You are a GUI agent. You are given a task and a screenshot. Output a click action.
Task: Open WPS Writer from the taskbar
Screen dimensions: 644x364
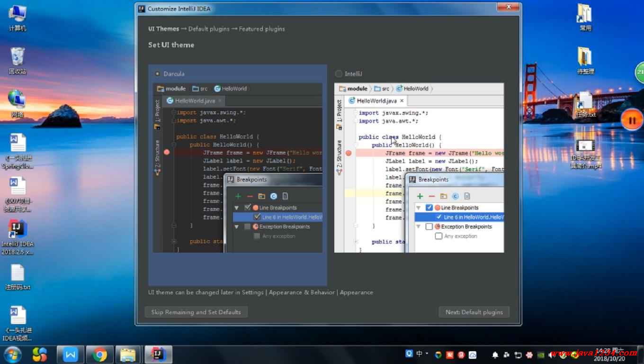71,355
